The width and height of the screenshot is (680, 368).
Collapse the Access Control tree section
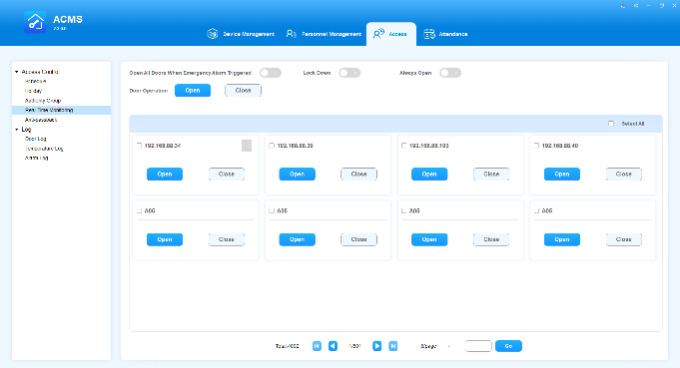[x=16, y=72]
